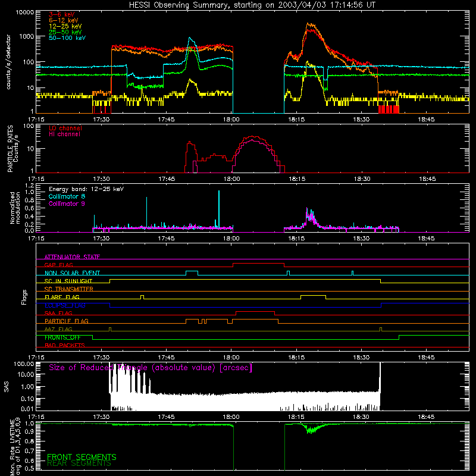Click the 18:00 tick label under top panel
Screen dimensions: 476x476
[231, 120]
